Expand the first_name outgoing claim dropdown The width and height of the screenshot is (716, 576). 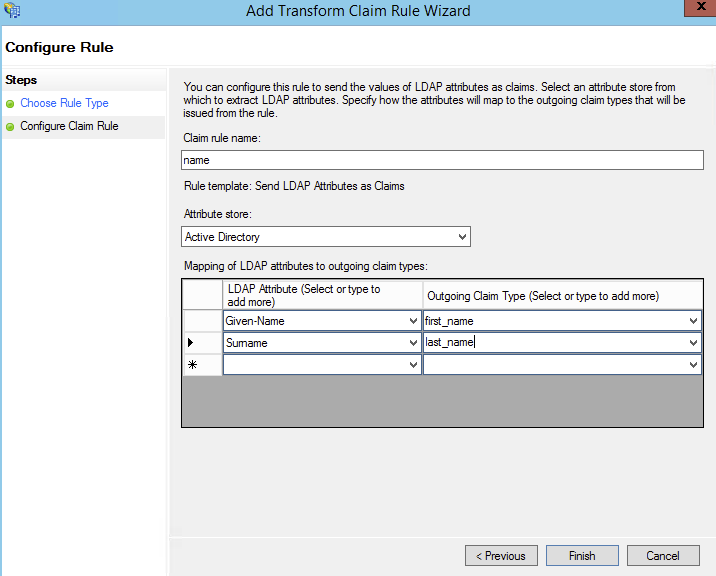693,321
